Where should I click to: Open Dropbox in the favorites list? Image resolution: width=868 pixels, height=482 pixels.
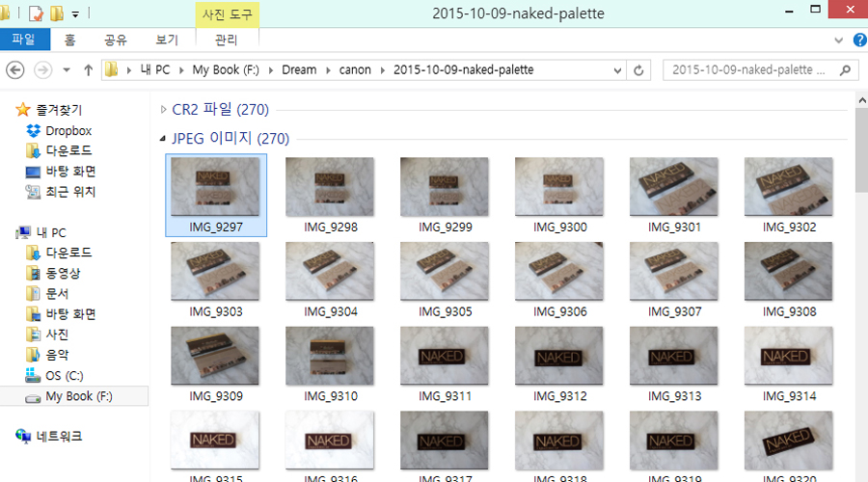click(68, 130)
